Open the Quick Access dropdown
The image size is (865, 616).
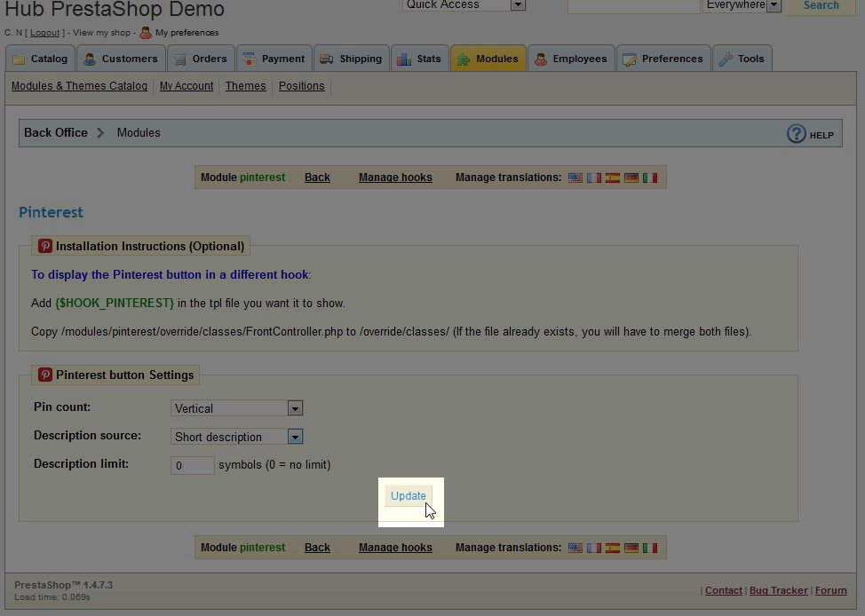(x=518, y=5)
